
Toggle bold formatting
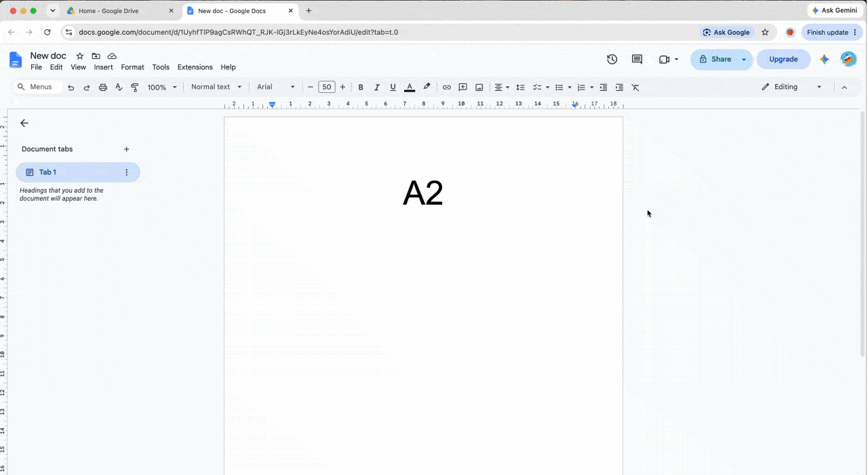pos(361,88)
